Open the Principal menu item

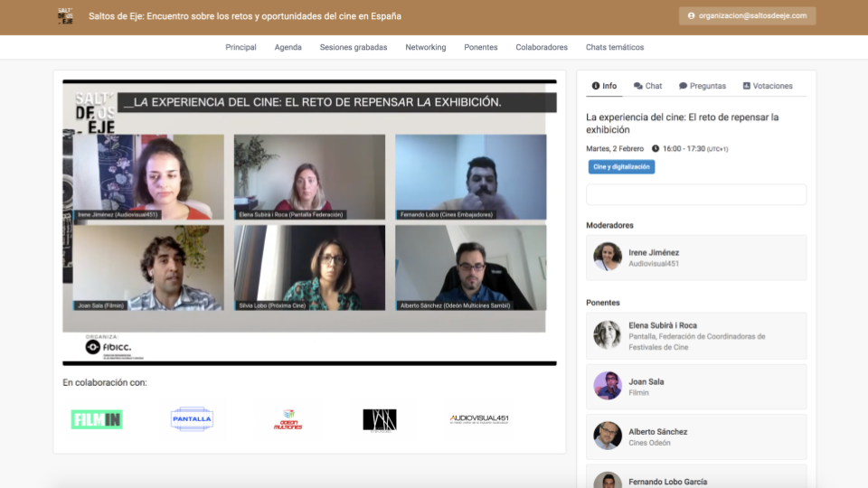pyautogui.click(x=241, y=48)
